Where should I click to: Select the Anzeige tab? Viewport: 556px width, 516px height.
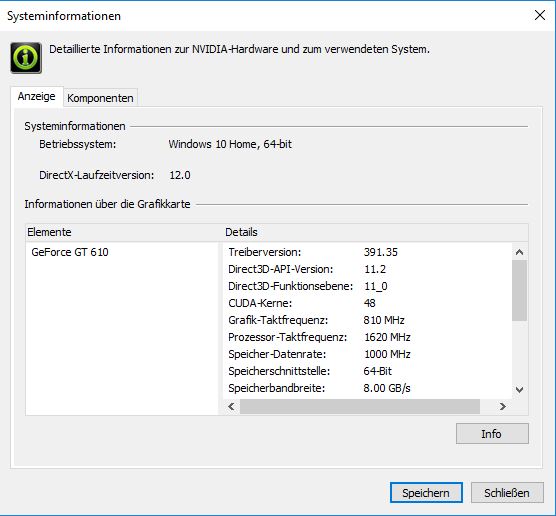point(37,96)
